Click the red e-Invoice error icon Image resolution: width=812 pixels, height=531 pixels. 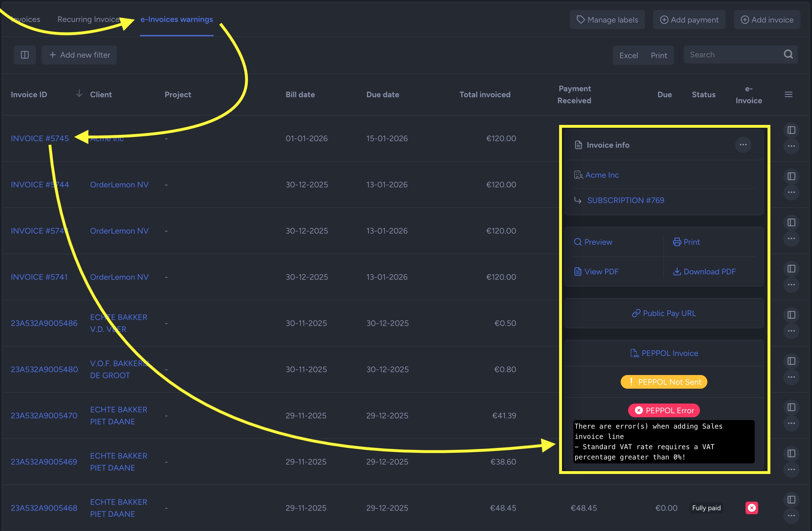pos(752,508)
